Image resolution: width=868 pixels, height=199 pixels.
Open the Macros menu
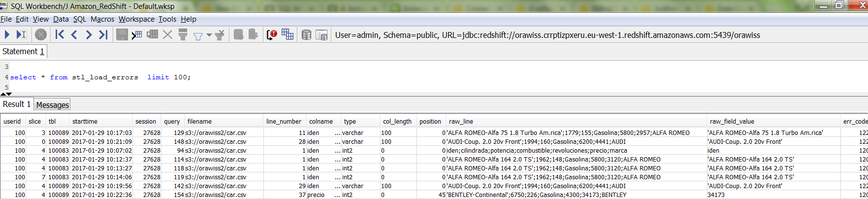pos(102,19)
